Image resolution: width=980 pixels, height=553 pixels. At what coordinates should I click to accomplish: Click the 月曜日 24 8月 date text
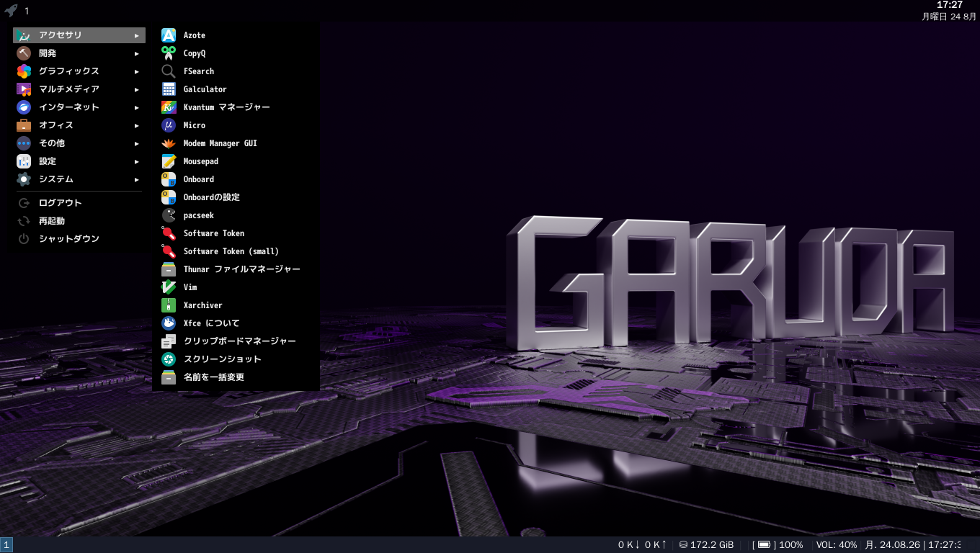click(949, 17)
